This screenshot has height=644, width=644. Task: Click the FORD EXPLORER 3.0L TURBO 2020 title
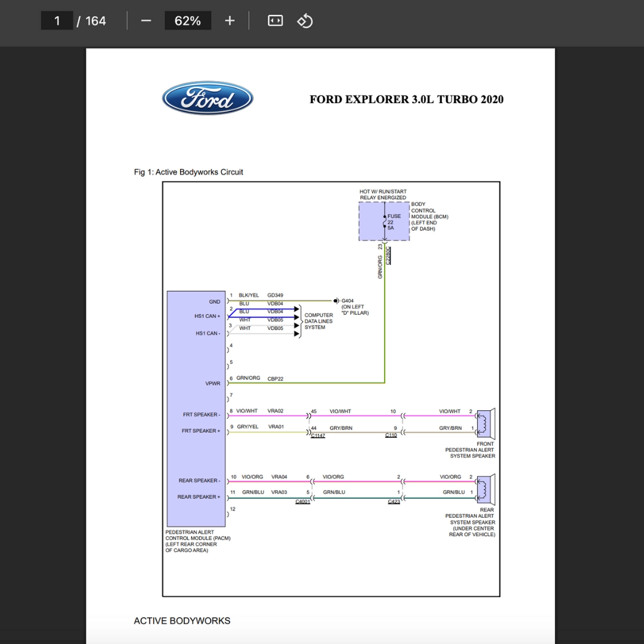point(406,100)
